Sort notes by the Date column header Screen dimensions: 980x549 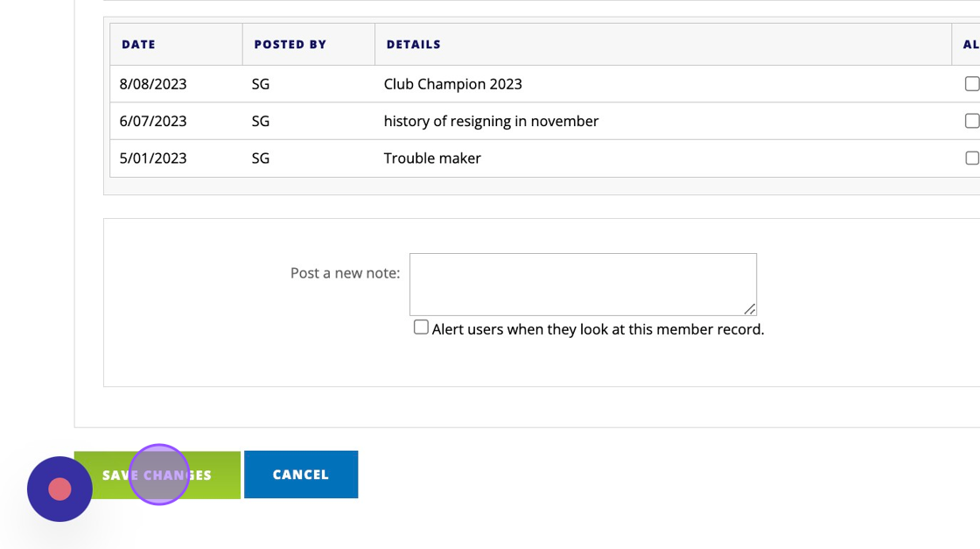[x=138, y=45]
